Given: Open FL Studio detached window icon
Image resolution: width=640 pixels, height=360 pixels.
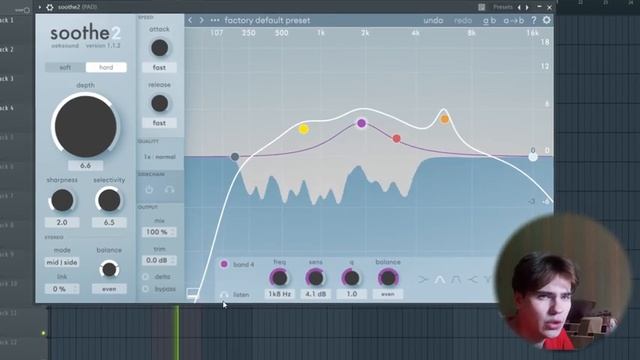Looking at the screenshot, I should (x=482, y=7).
